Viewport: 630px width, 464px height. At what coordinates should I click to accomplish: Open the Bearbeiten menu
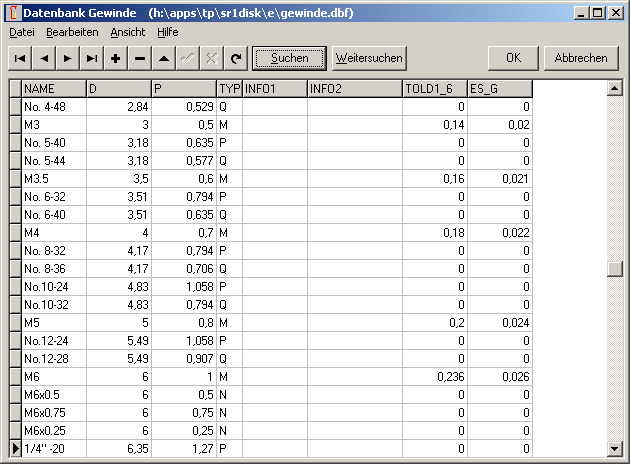[x=72, y=32]
